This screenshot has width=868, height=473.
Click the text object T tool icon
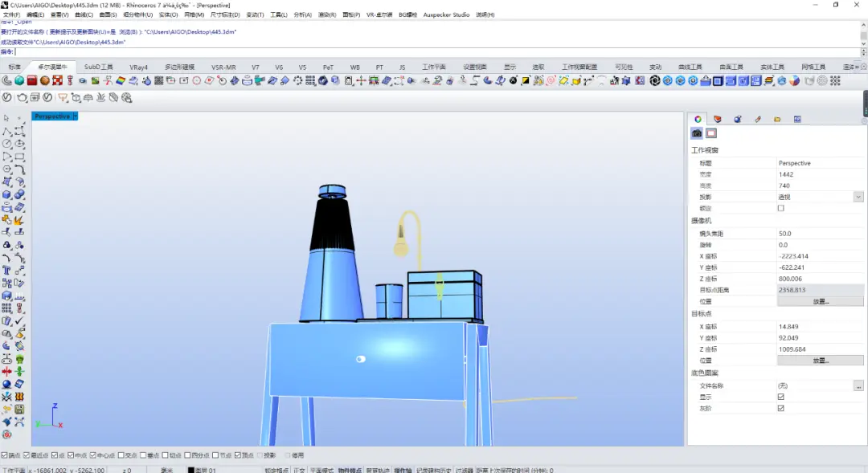pyautogui.click(x=6, y=270)
